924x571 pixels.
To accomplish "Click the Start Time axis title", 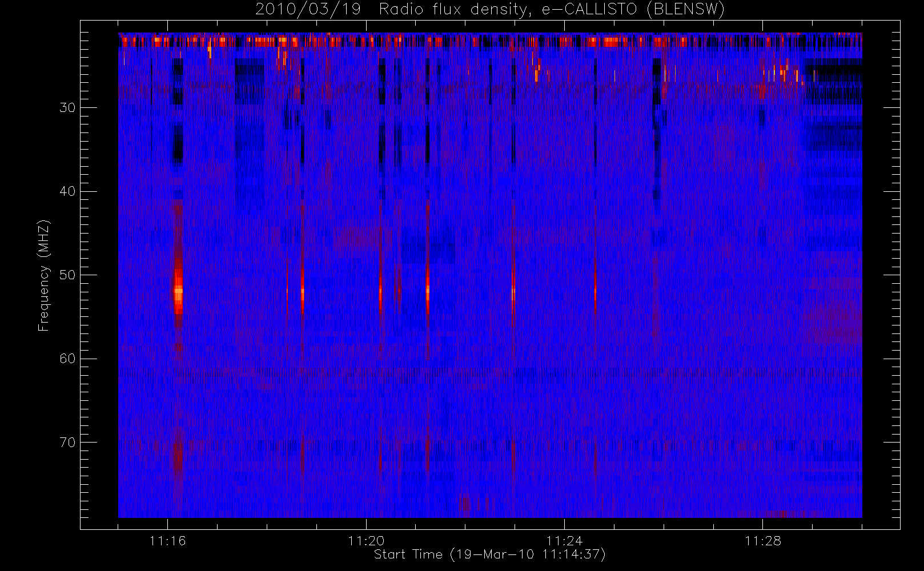I will pos(489,554).
